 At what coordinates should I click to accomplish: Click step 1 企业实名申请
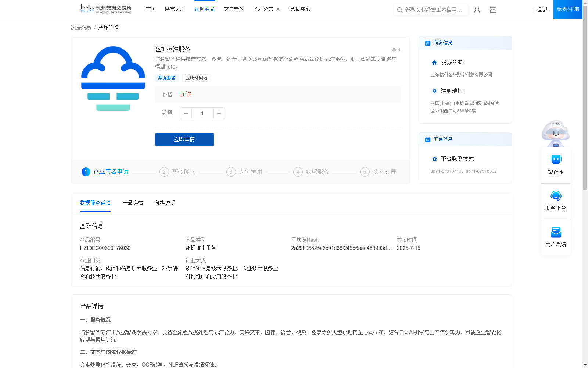click(x=105, y=172)
